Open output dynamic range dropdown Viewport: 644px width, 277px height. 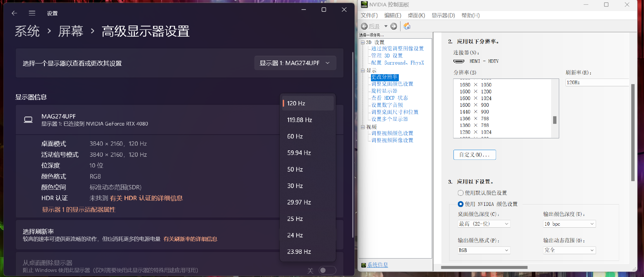click(570, 250)
